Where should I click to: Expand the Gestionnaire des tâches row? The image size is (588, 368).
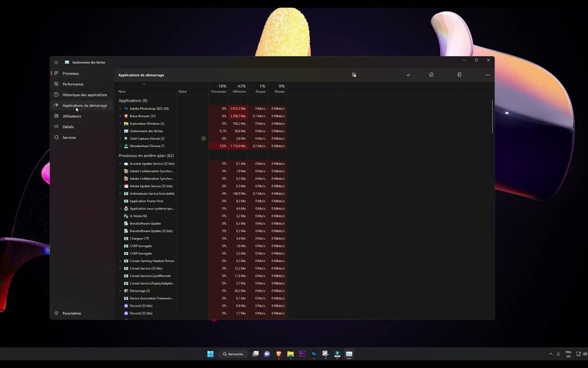pyautogui.click(x=120, y=131)
